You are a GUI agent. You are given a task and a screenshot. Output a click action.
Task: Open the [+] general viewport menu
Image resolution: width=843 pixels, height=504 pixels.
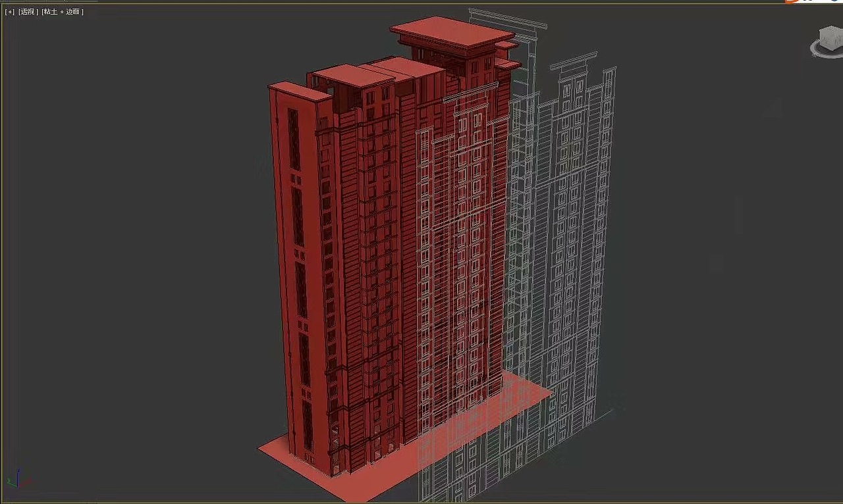click(x=9, y=11)
